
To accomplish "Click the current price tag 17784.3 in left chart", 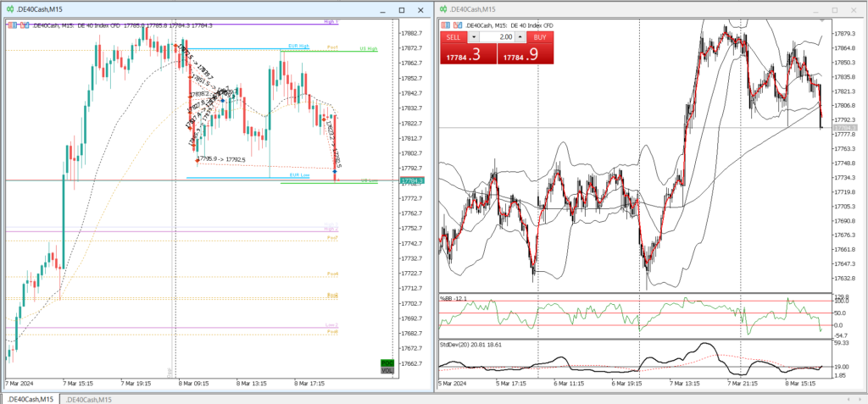I will 413,180.
